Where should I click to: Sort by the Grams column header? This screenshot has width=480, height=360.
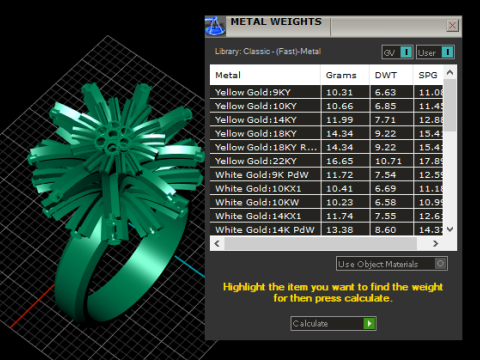pyautogui.click(x=345, y=75)
